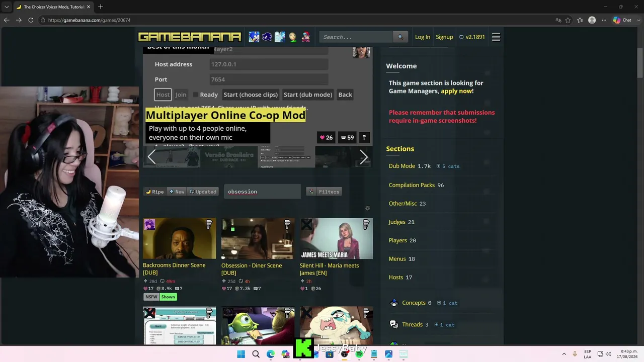
Task: Open the Obsession - Diner Scene thumbnail
Action: (x=258, y=238)
